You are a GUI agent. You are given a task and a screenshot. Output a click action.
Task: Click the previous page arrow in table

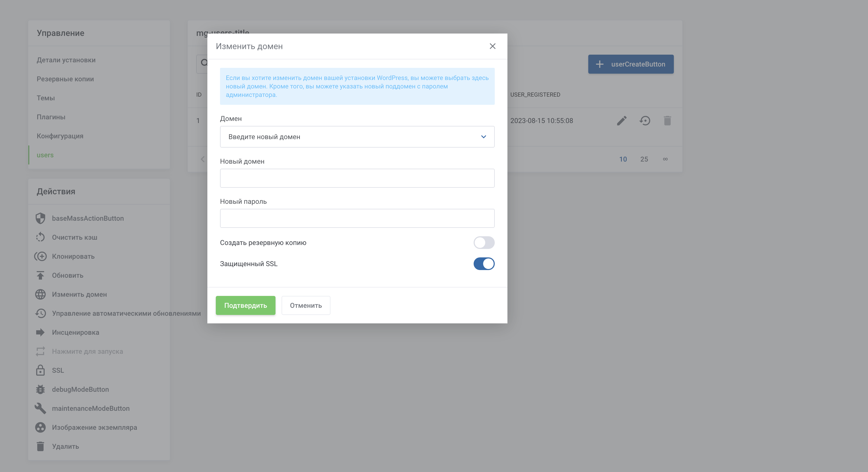pos(202,159)
